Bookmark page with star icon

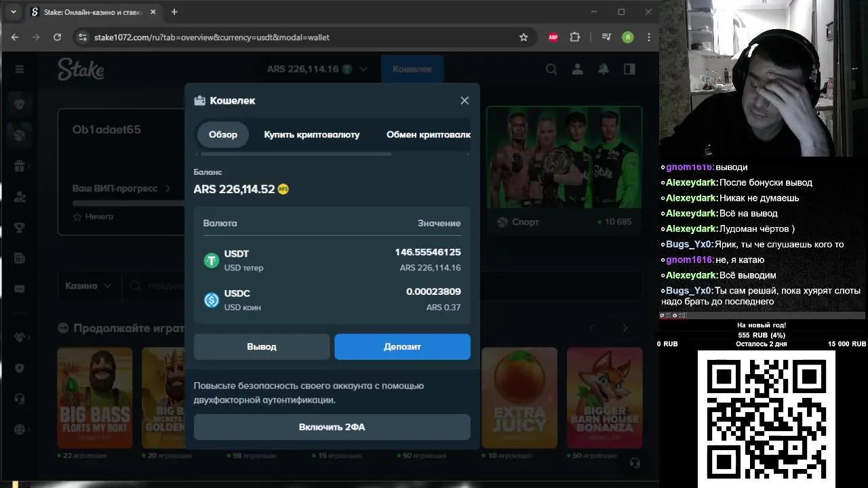click(524, 37)
